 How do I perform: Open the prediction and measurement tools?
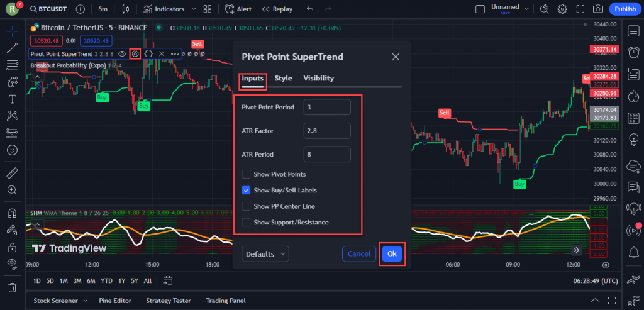pos(13,133)
